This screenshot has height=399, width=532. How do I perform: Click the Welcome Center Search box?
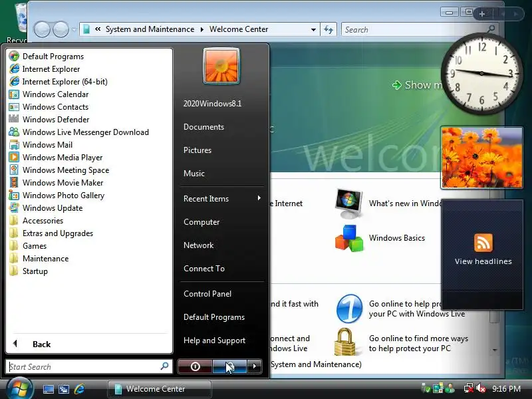click(x=420, y=29)
